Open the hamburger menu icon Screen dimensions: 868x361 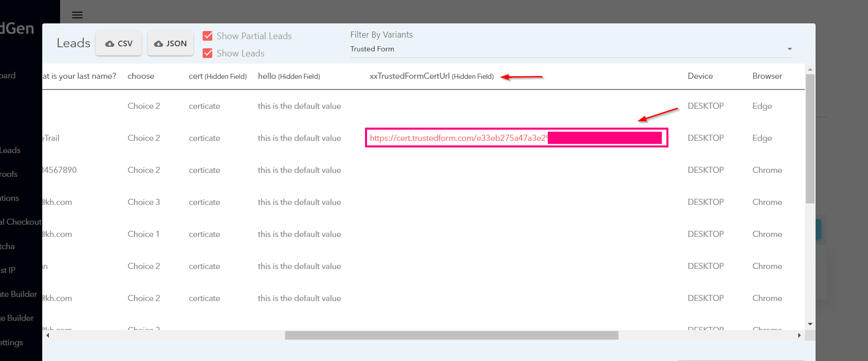click(x=77, y=15)
